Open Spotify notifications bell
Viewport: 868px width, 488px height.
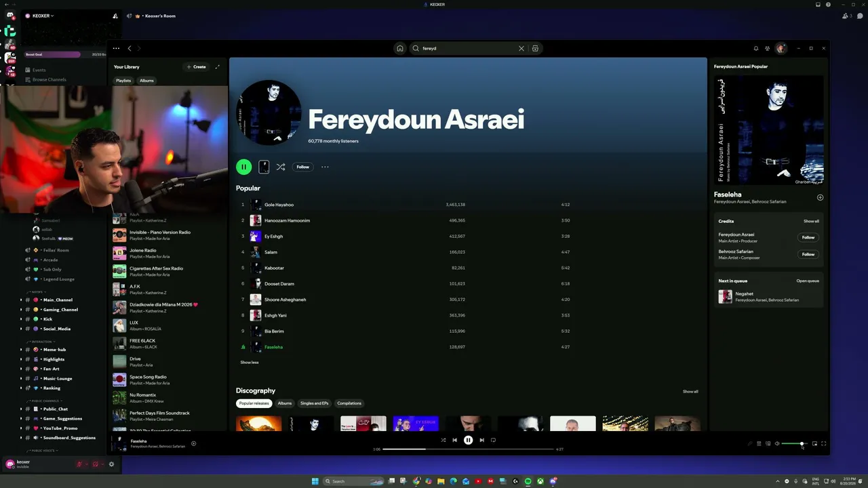pos(756,48)
